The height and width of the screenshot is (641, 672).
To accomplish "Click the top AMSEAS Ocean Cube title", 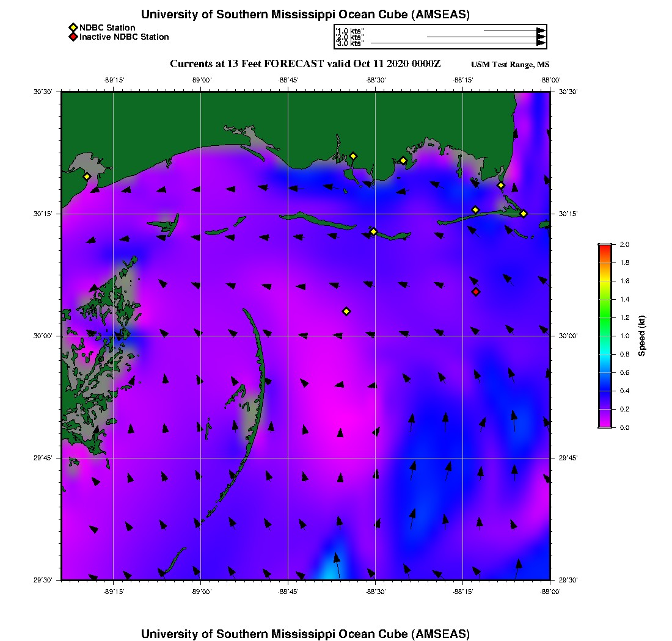I will pos(305,14).
